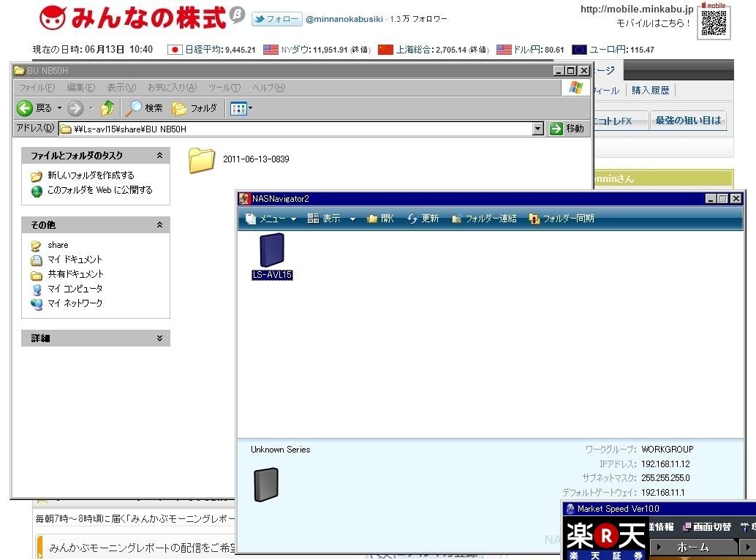Expand the 詳細 details panel
Screen dimensions: 756x560
159,338
